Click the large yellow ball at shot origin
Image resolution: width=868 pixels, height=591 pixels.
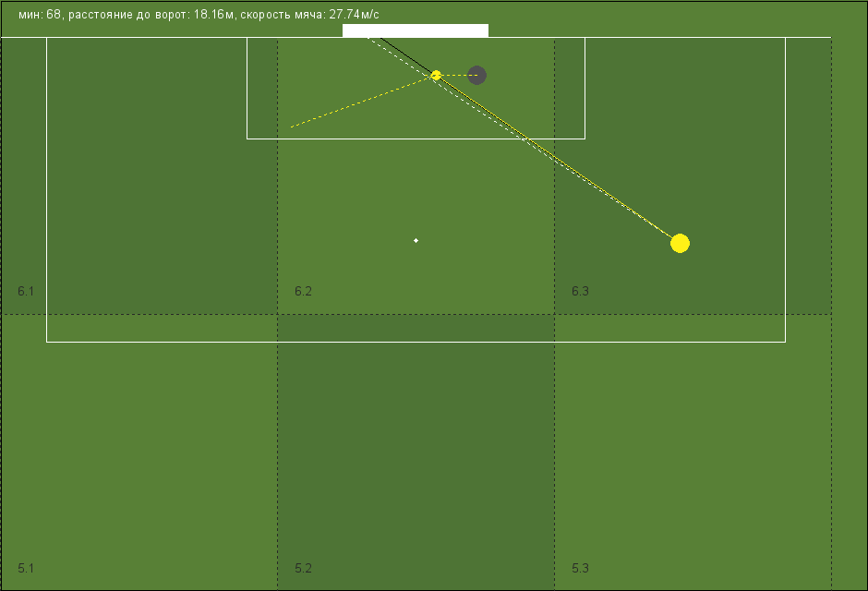(680, 243)
